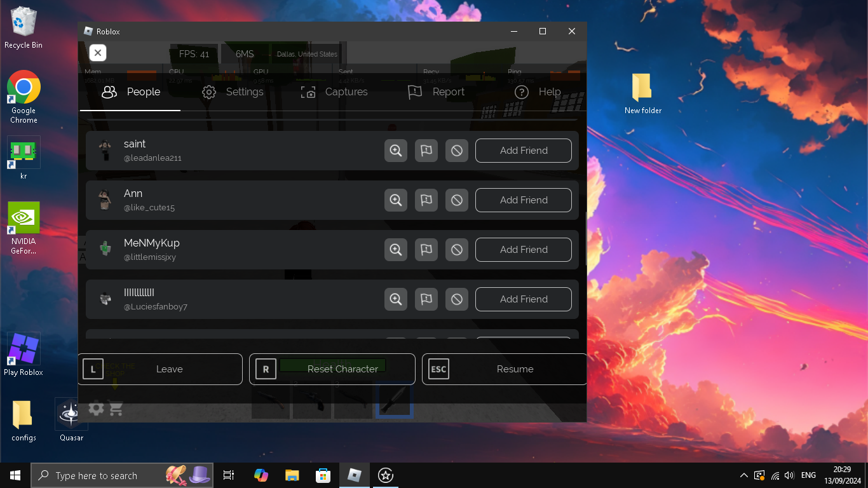Leave the Roblox game
The height and width of the screenshot is (488, 868).
pos(160,369)
